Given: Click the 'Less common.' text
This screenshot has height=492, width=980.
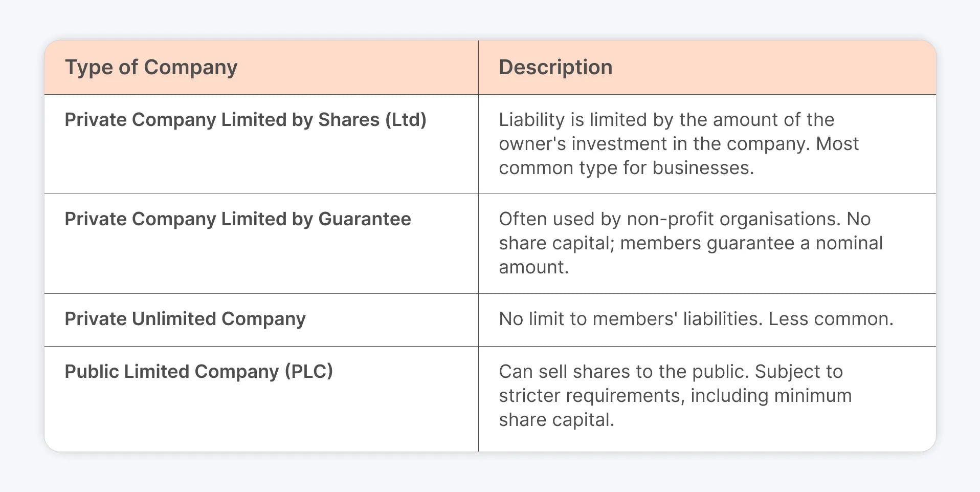Looking at the screenshot, I should coord(831,319).
